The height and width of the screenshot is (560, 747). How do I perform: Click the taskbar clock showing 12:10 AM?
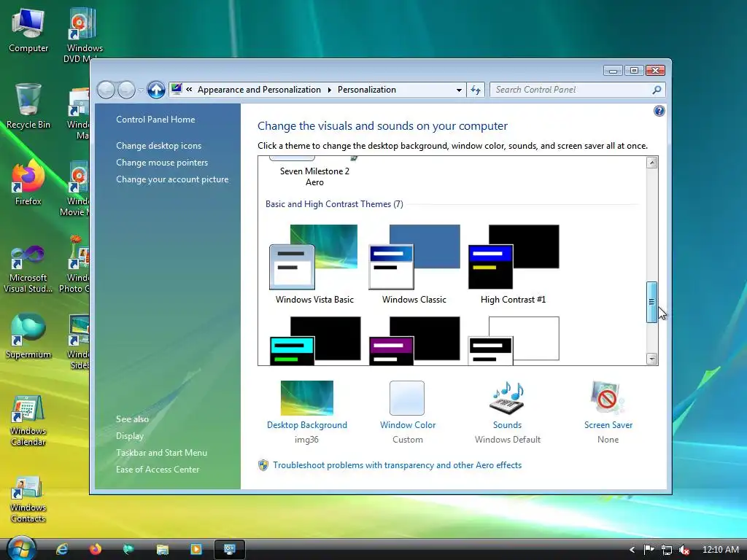(x=721, y=550)
